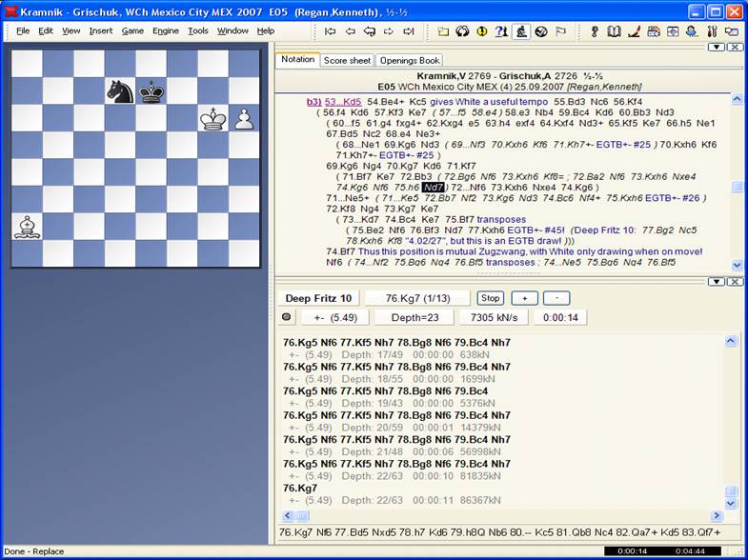Step back one move with left arrow

tap(351, 31)
